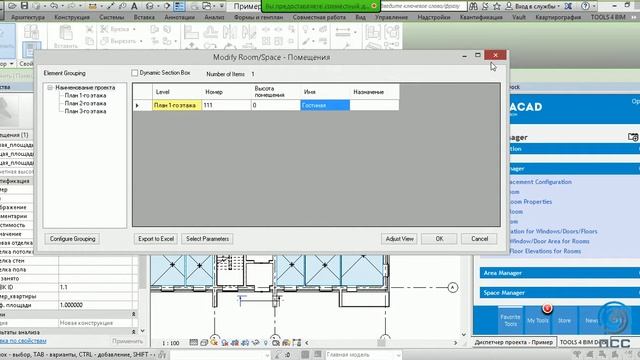Image resolution: width=640 pixels, height=360 pixels.
Task: Expand the Area Manager section
Action: click(560, 273)
